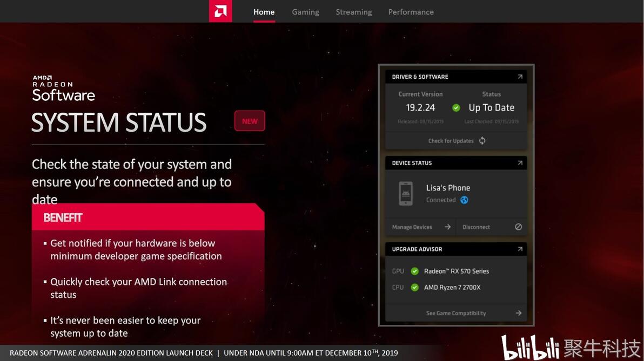Open the Performance tab

coord(411,12)
